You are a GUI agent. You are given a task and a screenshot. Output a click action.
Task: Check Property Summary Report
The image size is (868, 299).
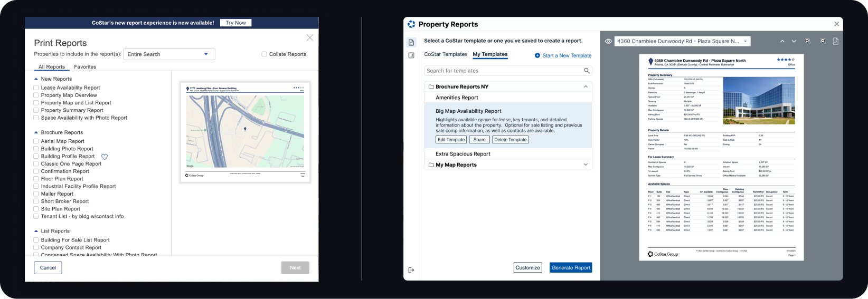click(x=36, y=110)
